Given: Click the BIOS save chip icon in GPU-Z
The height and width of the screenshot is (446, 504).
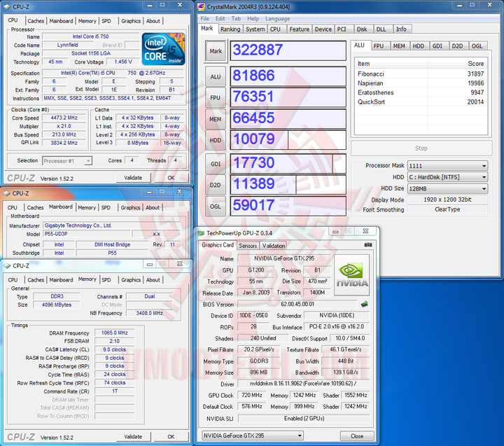Looking at the screenshot, I should click(365, 304).
